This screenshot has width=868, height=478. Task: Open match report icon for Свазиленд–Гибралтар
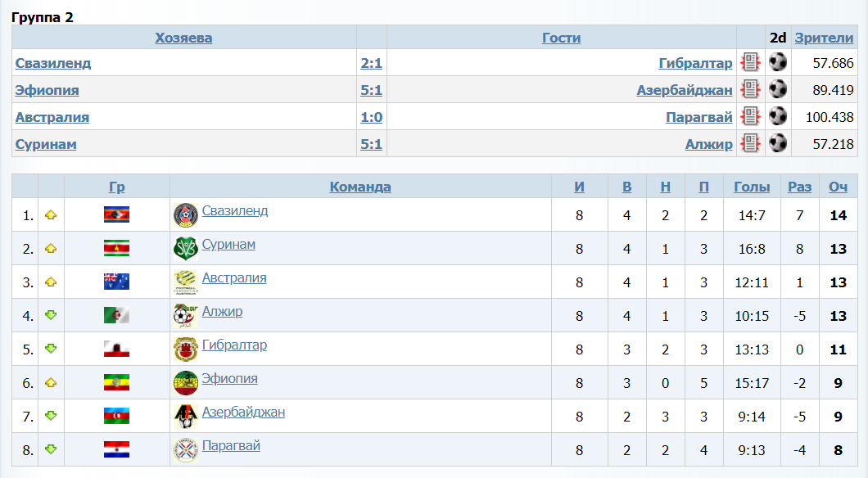point(750,62)
